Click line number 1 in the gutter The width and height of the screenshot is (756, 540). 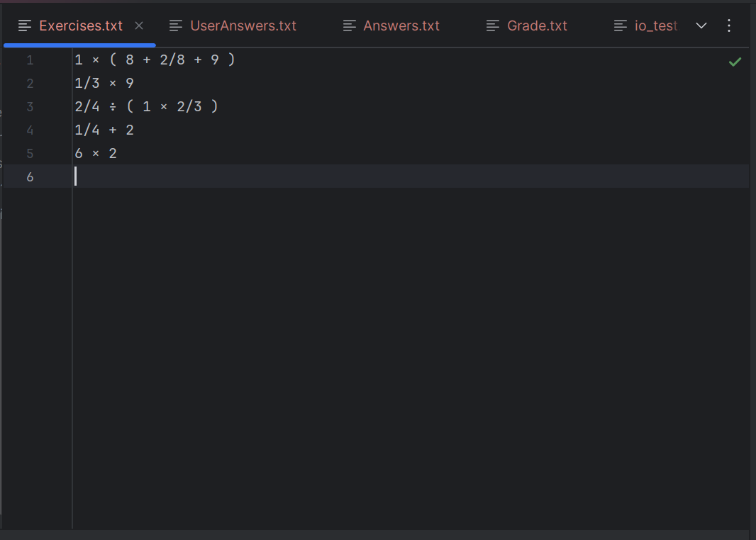tap(30, 60)
